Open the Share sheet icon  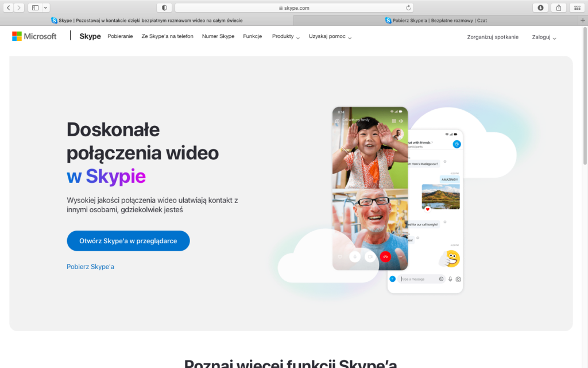coord(558,7)
